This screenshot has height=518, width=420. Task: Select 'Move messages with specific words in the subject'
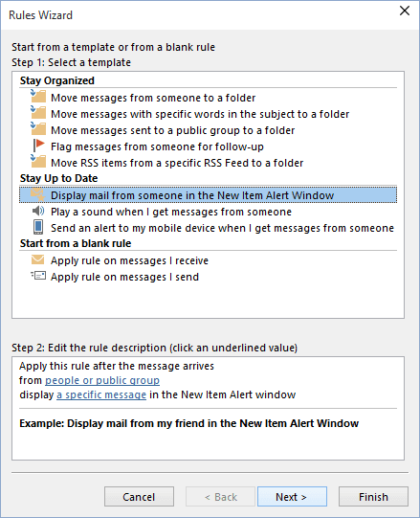pos(200,114)
